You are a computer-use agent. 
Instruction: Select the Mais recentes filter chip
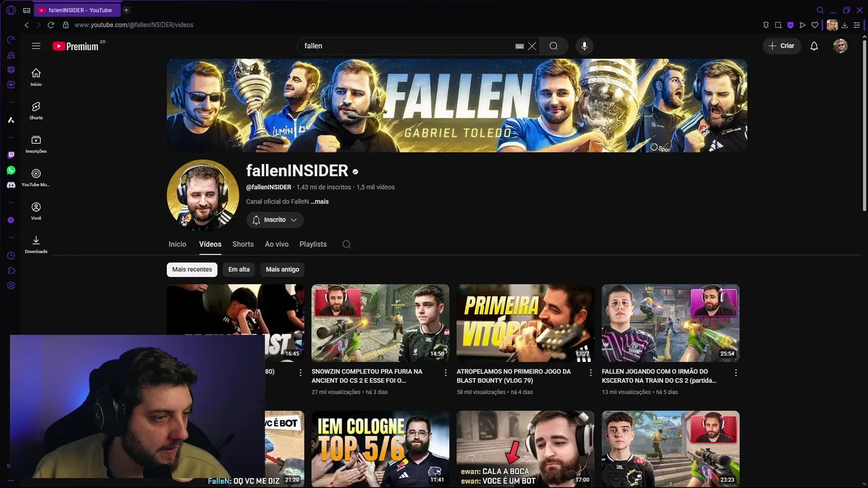(192, 270)
